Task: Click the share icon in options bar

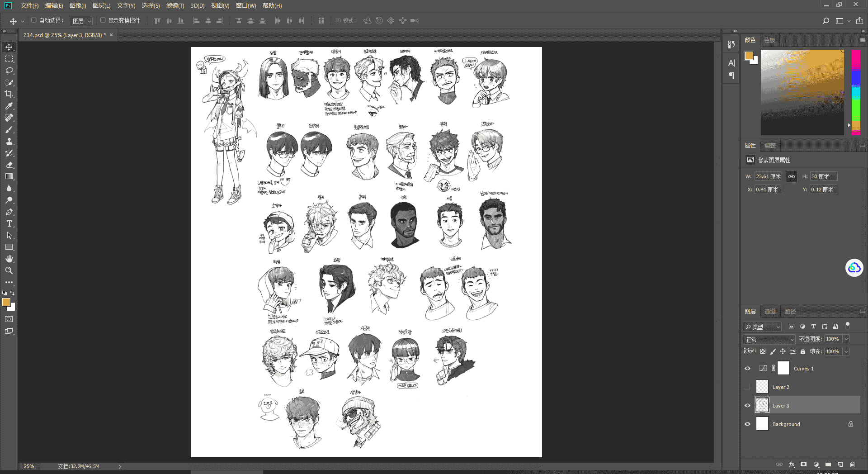Action: (x=859, y=21)
